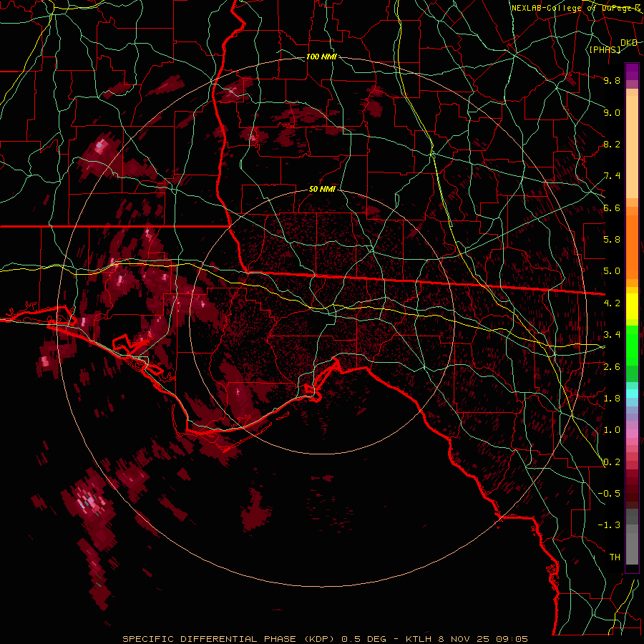Click the 8.2 value on the color scale
Screen dimensions: 644x644
(x=612, y=144)
